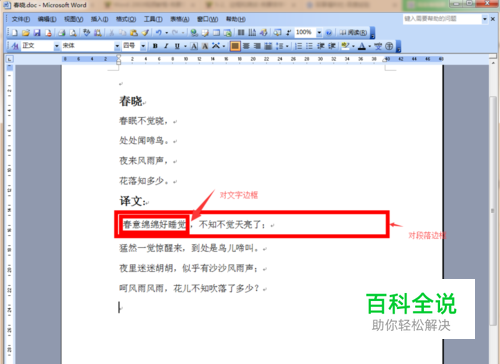Image resolution: width=500 pixels, height=364 pixels.
Task: Open the Research pane icon
Action: (98, 33)
